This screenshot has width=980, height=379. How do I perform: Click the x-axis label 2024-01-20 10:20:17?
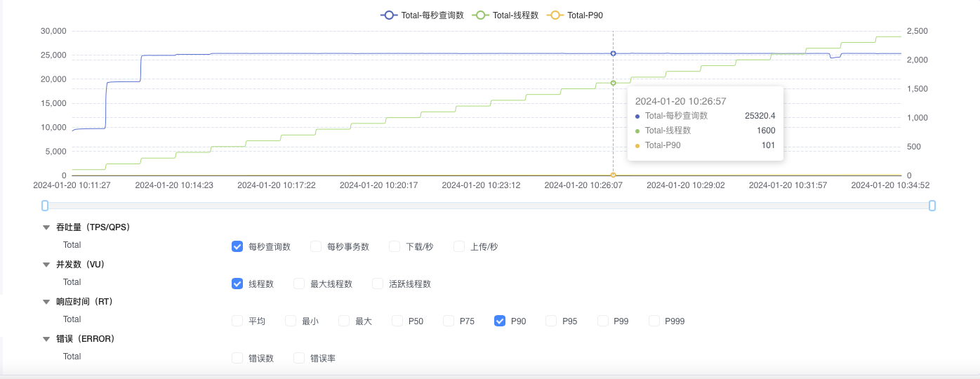(379, 185)
